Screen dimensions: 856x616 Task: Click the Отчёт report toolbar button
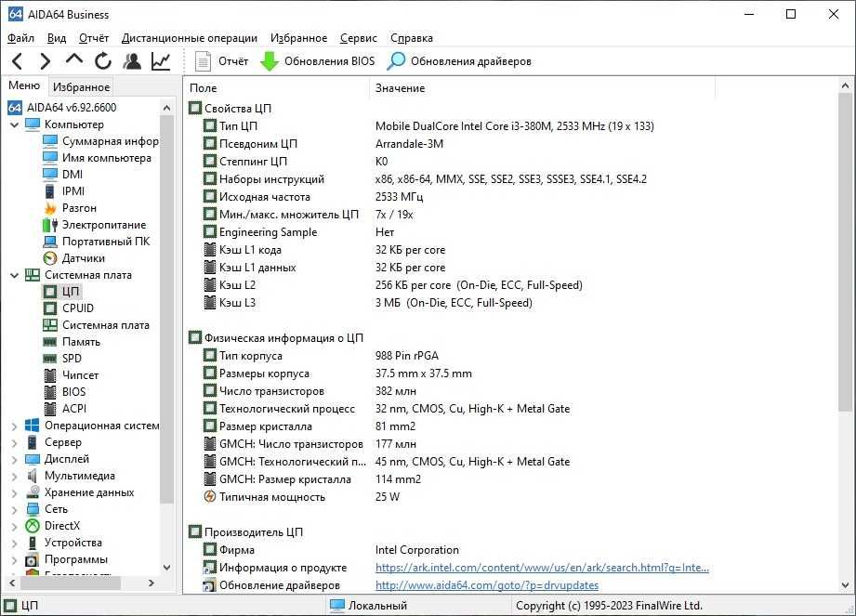tap(221, 61)
